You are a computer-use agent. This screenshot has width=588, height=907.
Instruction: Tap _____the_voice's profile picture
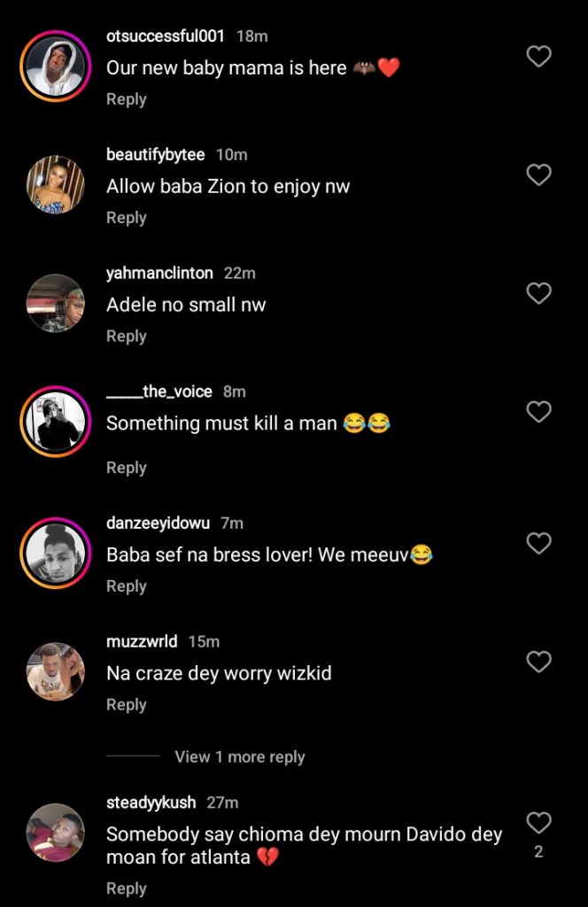click(x=55, y=421)
